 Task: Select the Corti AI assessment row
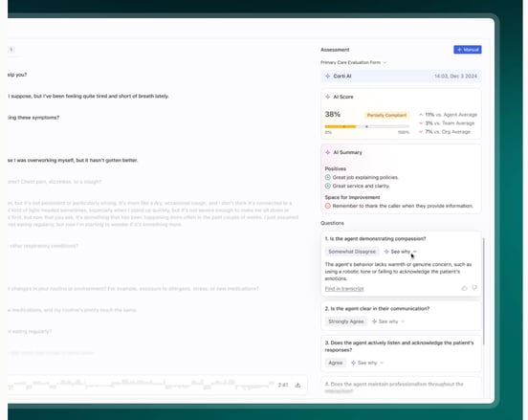click(x=401, y=77)
